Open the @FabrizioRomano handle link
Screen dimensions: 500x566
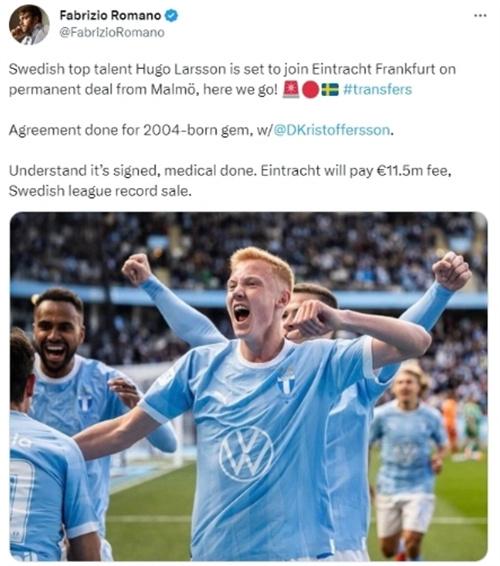coord(112,32)
